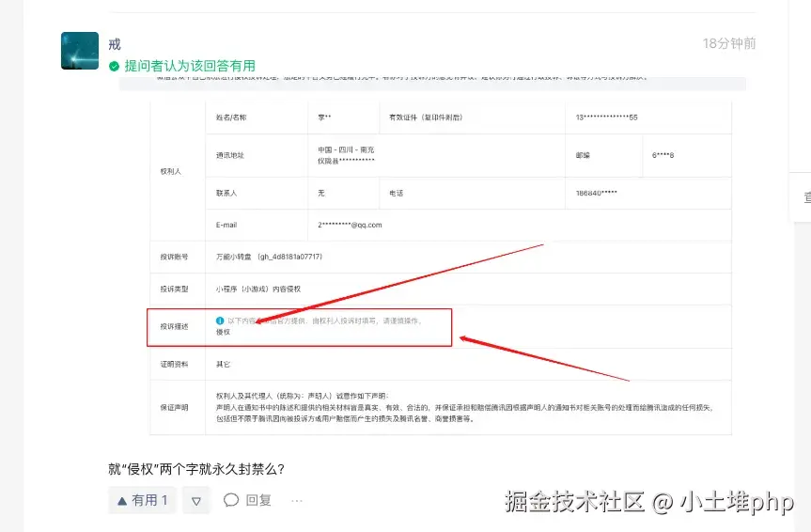Click the 权利人 row header
811x532 pixels.
171,171
